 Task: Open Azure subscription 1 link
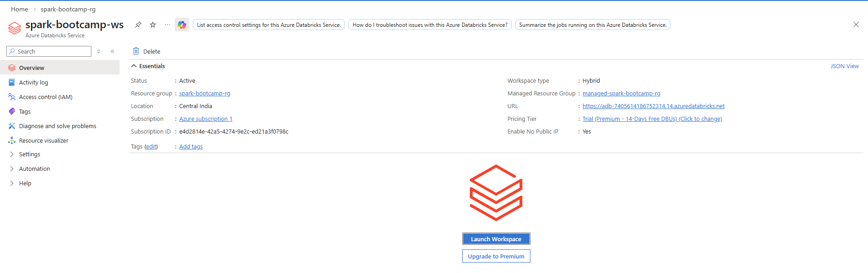click(x=206, y=119)
